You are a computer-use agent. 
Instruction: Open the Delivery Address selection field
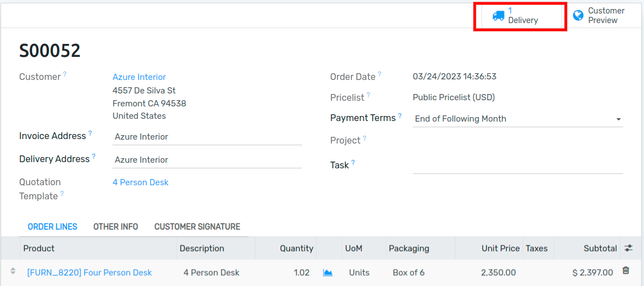207,160
